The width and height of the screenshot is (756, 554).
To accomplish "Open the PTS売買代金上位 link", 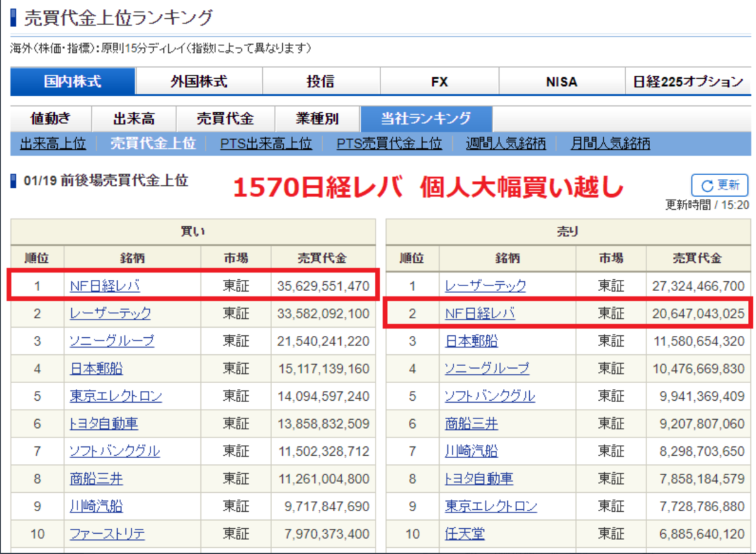I will click(389, 144).
